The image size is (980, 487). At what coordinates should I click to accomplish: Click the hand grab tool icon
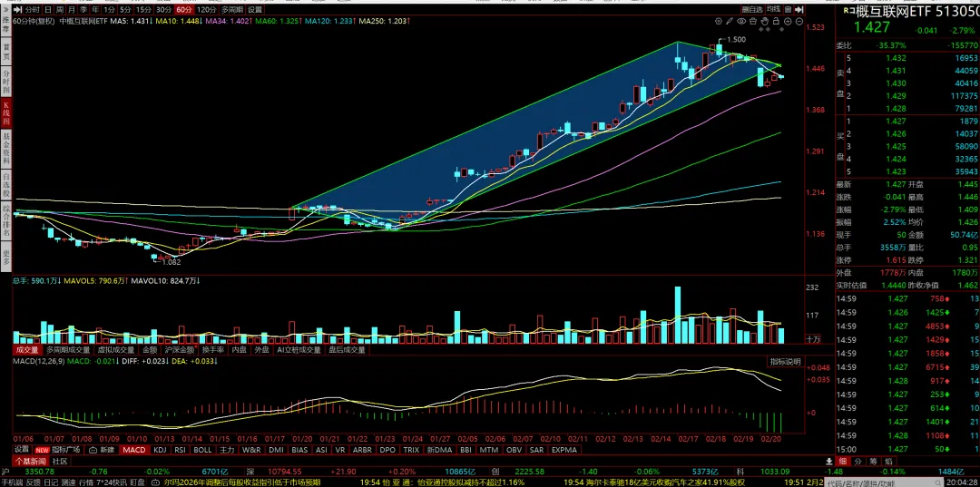click(x=765, y=21)
